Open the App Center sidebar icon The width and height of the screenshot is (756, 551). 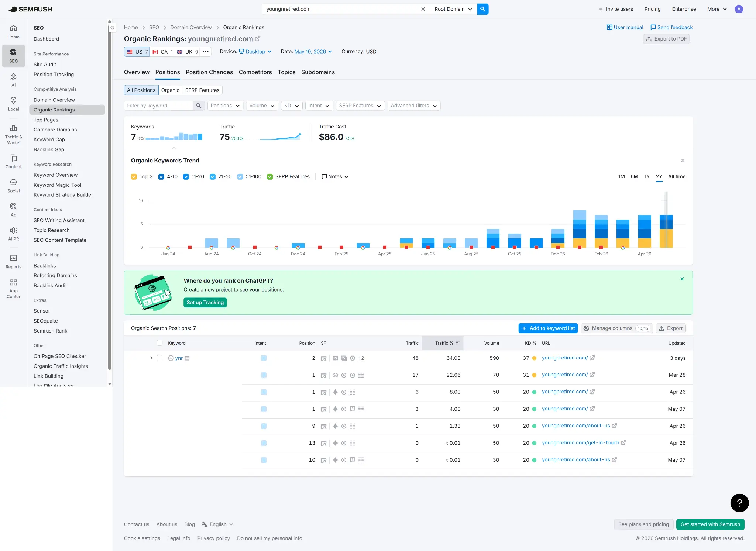click(x=13, y=289)
